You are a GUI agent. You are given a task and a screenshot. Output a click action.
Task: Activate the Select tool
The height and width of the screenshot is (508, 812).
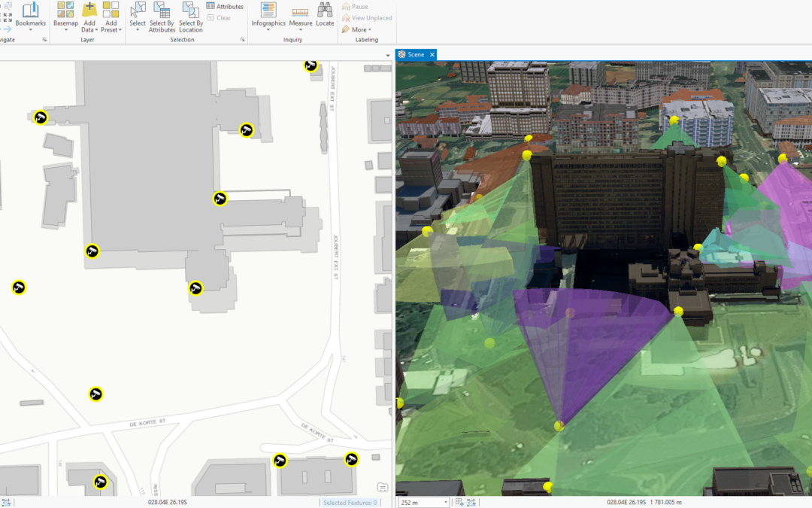[x=138, y=11]
